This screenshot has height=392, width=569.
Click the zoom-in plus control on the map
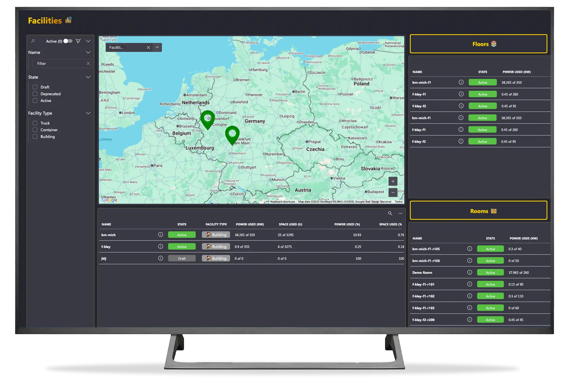393,181
